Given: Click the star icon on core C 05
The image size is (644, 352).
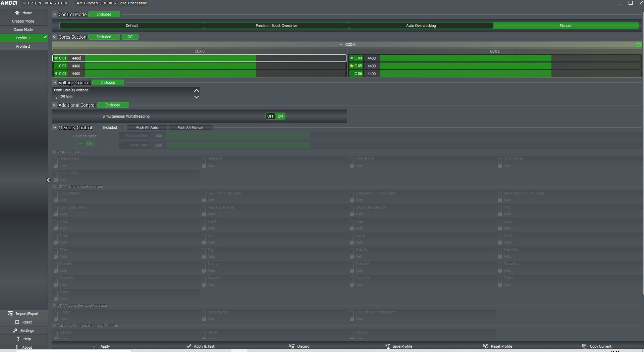Looking at the screenshot, I should (352, 66).
